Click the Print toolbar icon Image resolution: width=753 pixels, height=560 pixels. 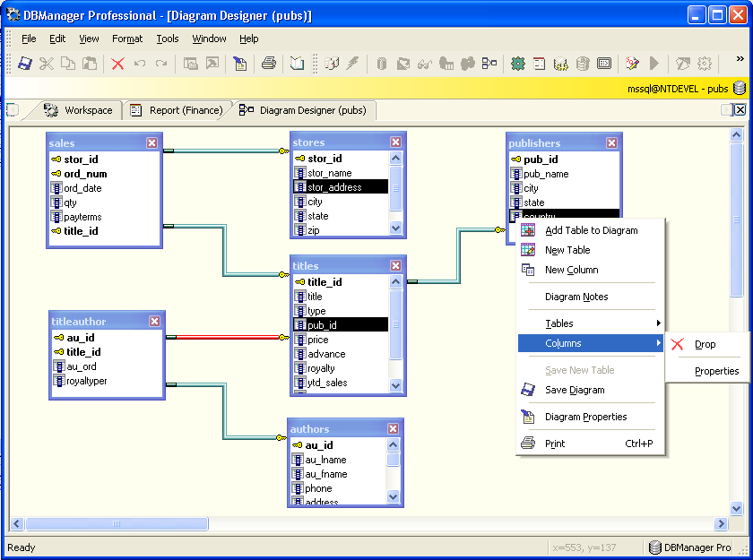[269, 64]
